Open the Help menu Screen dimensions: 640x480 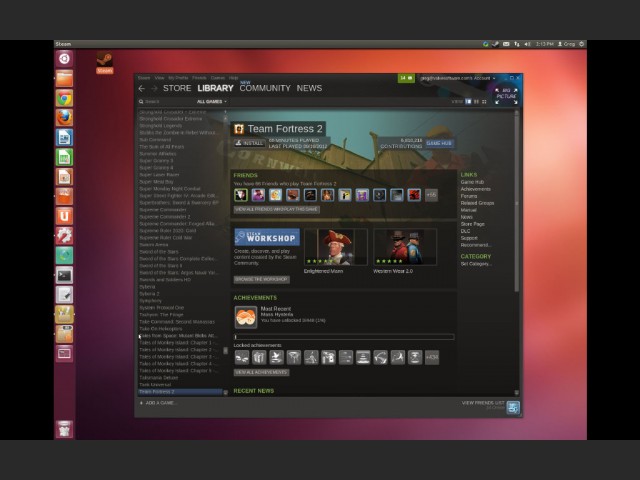click(x=233, y=78)
